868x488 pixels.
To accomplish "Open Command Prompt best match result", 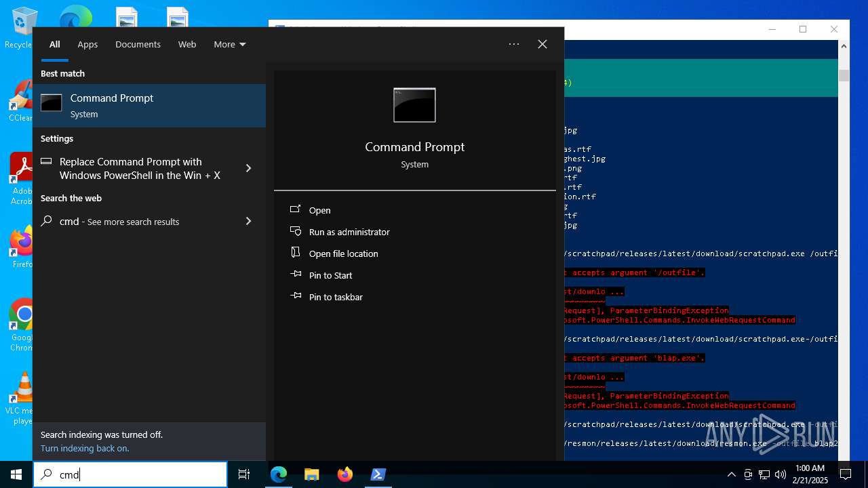I will click(x=149, y=106).
